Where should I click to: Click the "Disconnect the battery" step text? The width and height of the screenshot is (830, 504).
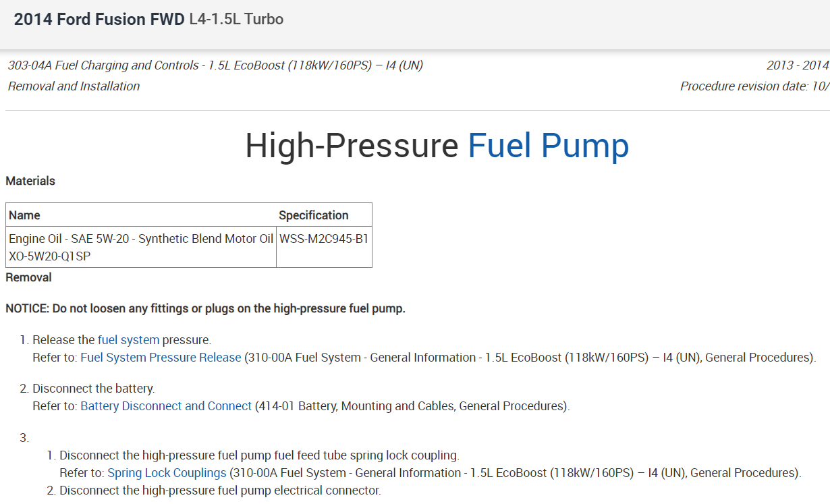94,389
